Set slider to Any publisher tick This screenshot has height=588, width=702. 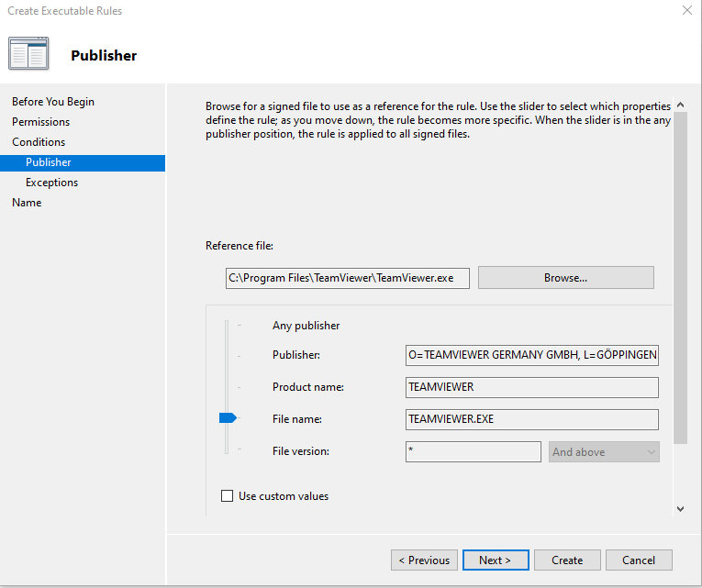click(240, 326)
